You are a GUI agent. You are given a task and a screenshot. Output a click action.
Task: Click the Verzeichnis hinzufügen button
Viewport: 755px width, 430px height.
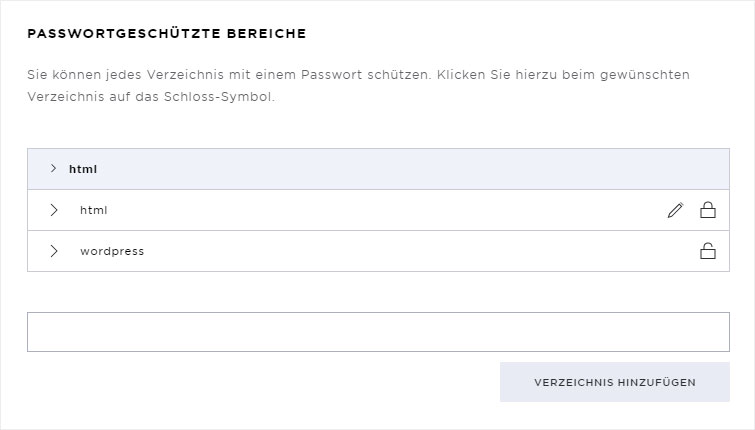[614, 382]
